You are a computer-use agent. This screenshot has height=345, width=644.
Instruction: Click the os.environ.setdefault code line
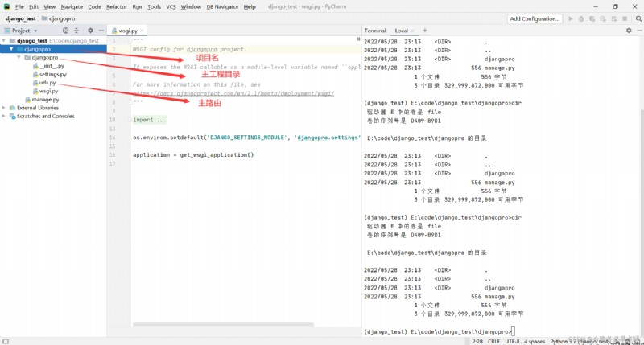pos(246,138)
